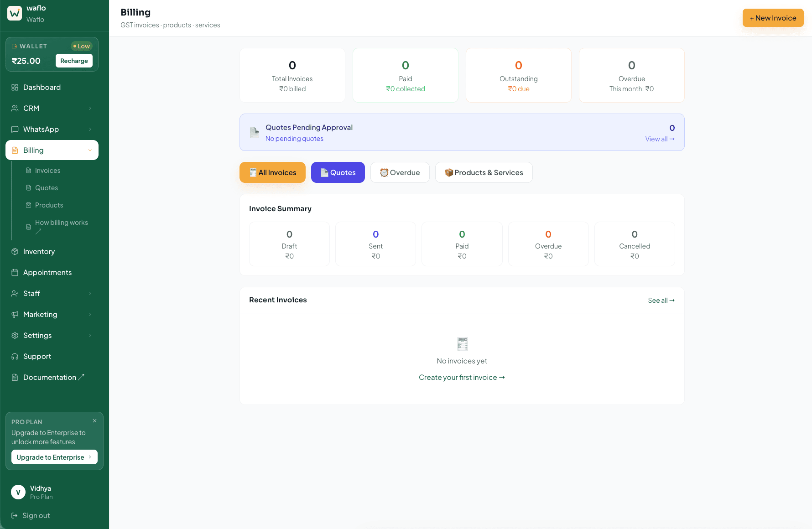Create a New Invoice
The image size is (812, 529).
(773, 18)
